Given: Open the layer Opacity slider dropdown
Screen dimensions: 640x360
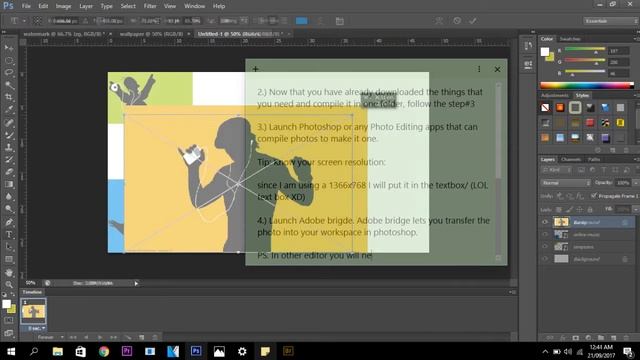Looking at the screenshot, I should coord(635,183).
